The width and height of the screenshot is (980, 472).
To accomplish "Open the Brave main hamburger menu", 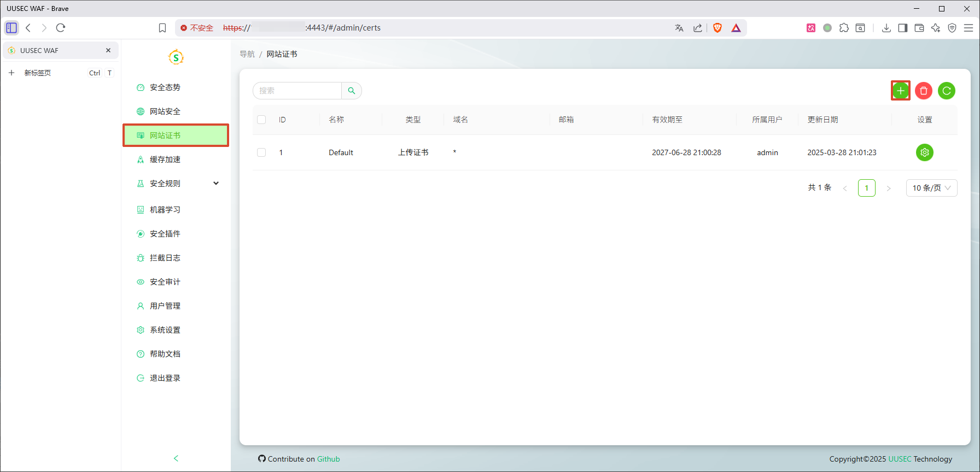I will point(969,28).
